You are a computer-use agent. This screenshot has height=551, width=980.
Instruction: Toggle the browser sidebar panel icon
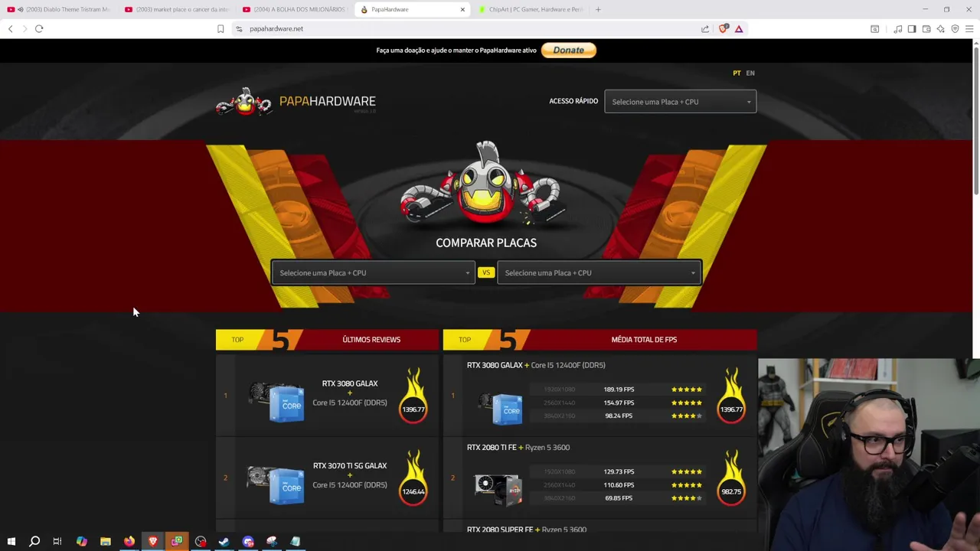coord(912,28)
